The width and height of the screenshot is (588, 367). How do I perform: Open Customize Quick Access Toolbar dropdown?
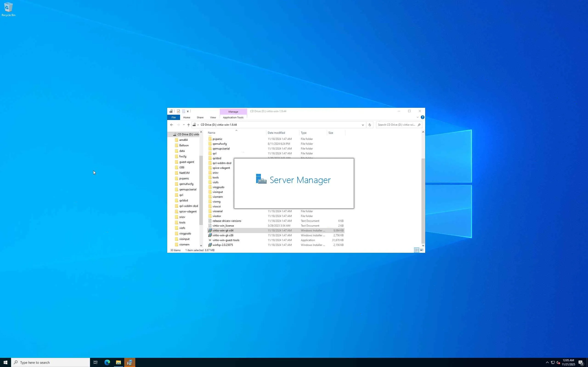(188, 111)
